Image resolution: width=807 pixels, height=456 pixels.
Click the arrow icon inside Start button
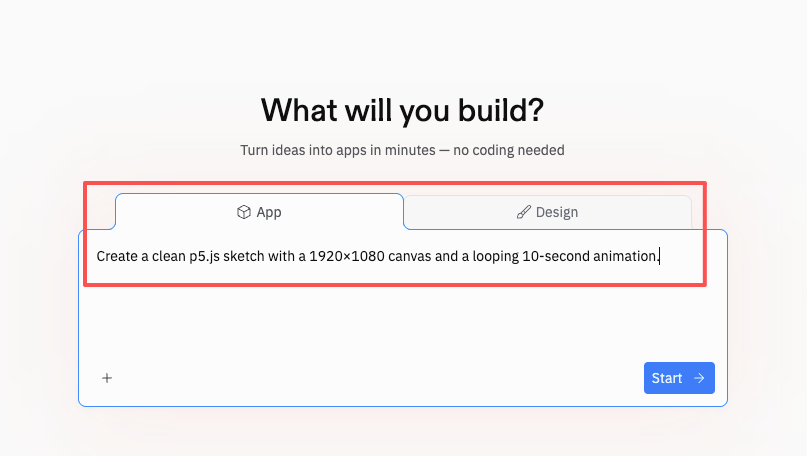[699, 378]
